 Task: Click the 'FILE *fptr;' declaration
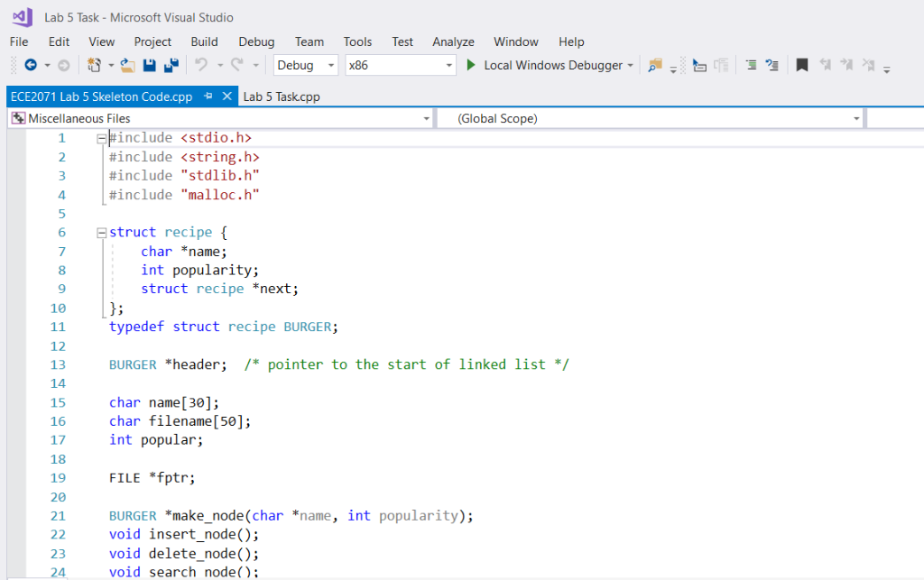pyautogui.click(x=152, y=477)
